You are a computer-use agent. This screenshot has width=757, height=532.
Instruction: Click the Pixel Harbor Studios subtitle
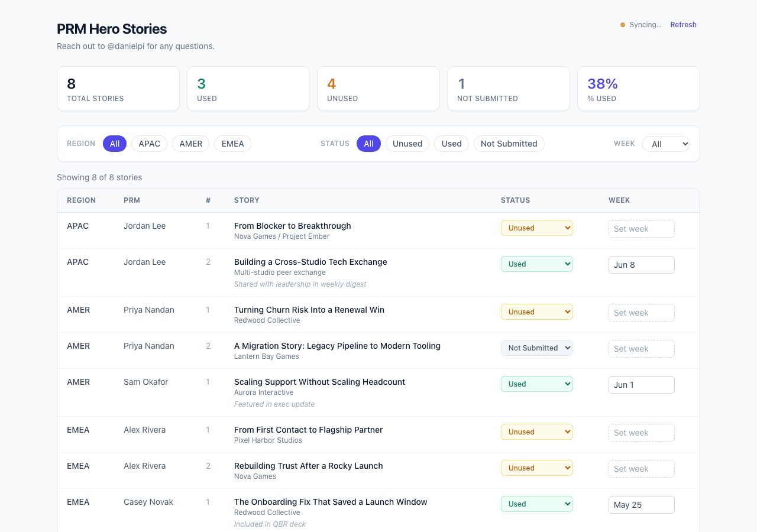point(268,440)
